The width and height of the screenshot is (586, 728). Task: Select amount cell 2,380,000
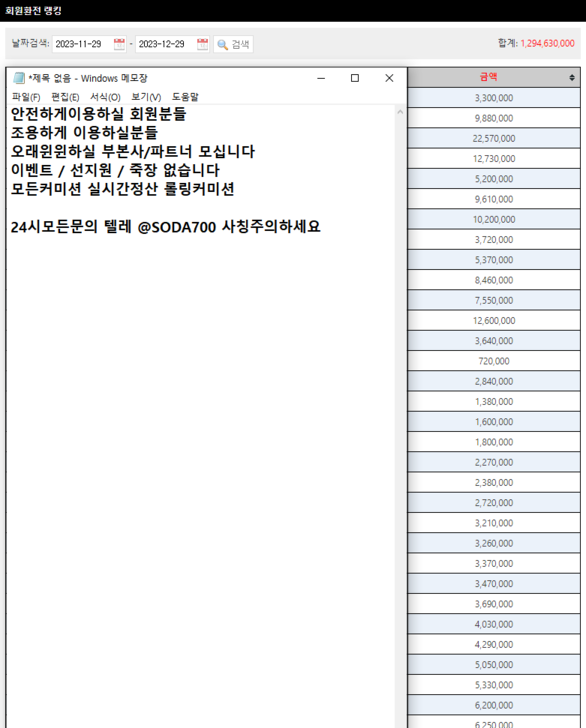click(494, 483)
